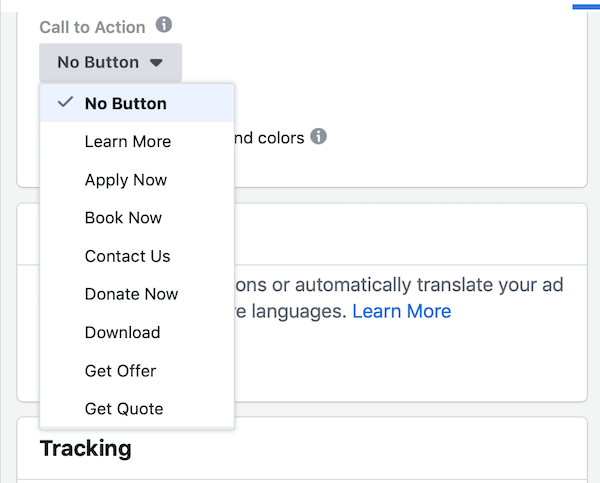Click the Call to Action label
The height and width of the screenshot is (483, 600).
click(x=92, y=27)
